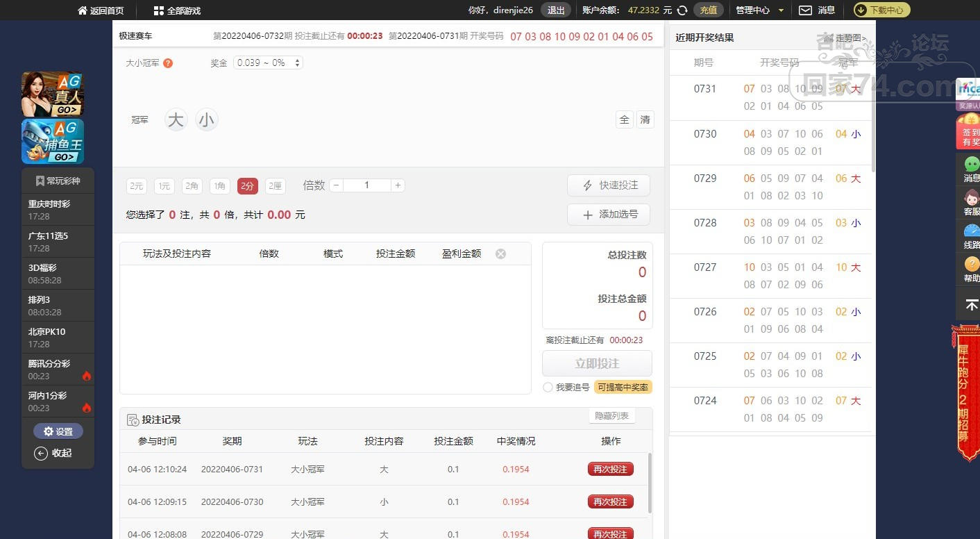Open 客服 customer service in right sidebar
The width and height of the screenshot is (980, 539).
pyautogui.click(x=972, y=201)
